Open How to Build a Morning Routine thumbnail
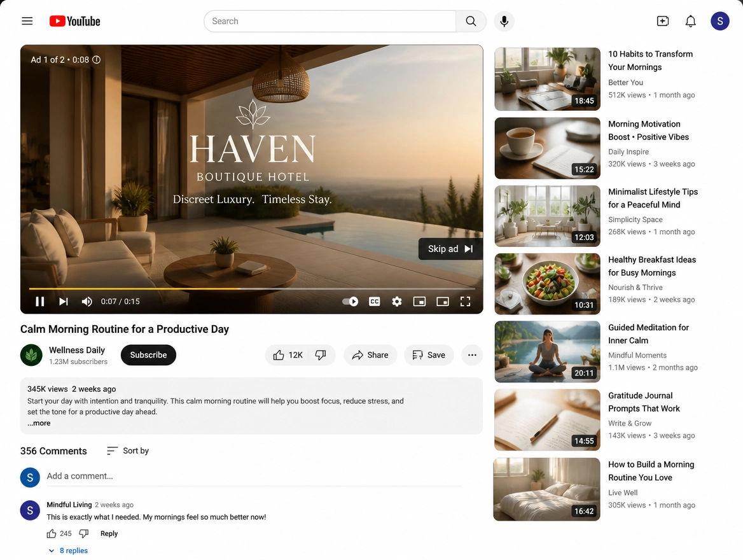The image size is (743, 560). [x=547, y=489]
